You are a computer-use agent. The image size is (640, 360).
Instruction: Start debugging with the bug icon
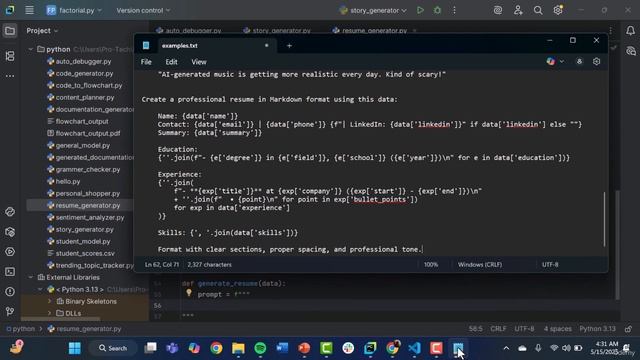tap(437, 10)
